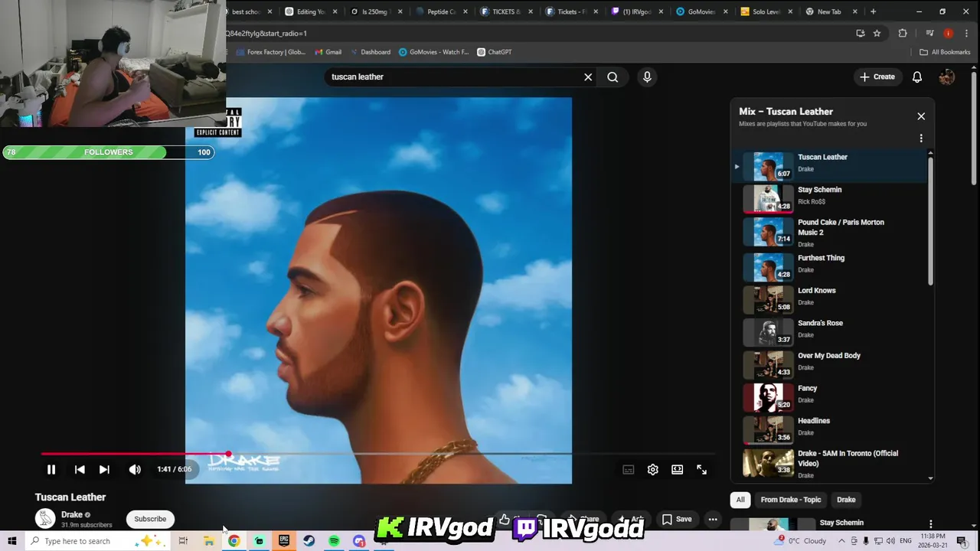Open the All Bookmarks folder

pyautogui.click(x=945, y=52)
